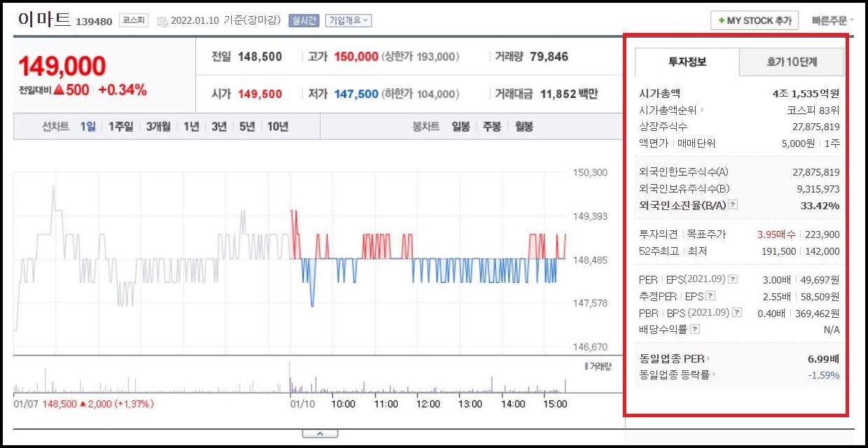Show the 일봉 candle chart

tap(461, 127)
